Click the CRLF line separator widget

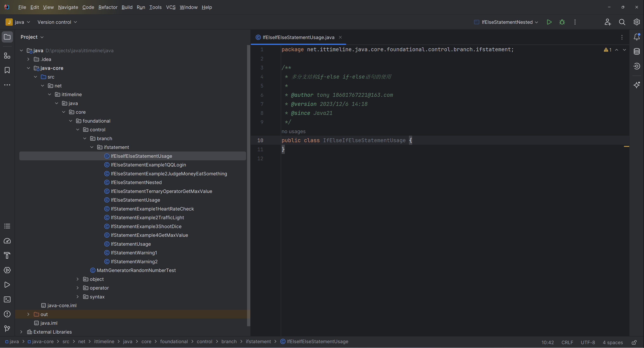click(567, 342)
